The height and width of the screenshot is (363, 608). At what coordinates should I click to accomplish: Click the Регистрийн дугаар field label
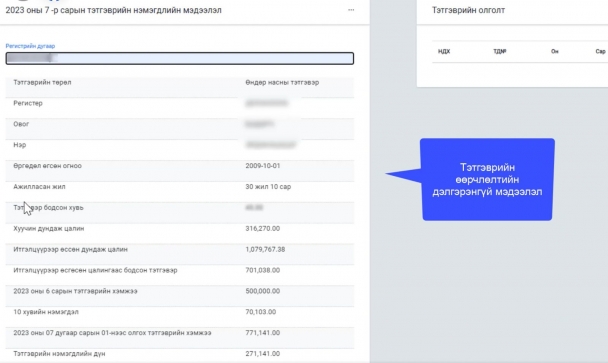[x=30, y=46]
